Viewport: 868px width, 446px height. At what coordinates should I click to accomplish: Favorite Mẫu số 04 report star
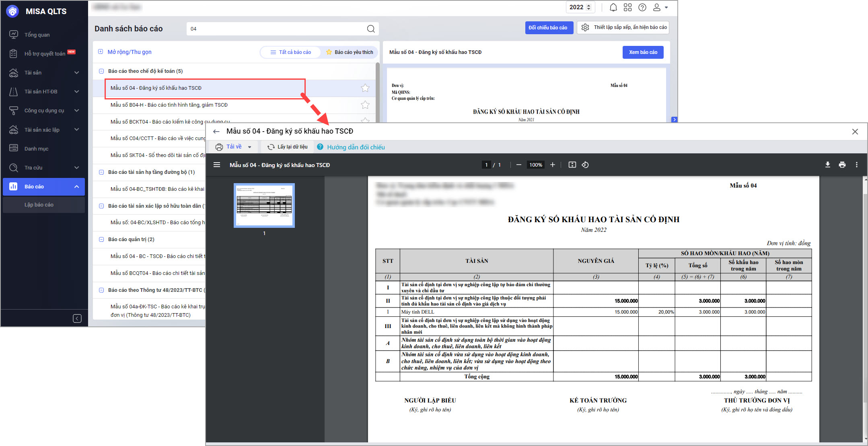tap(365, 88)
